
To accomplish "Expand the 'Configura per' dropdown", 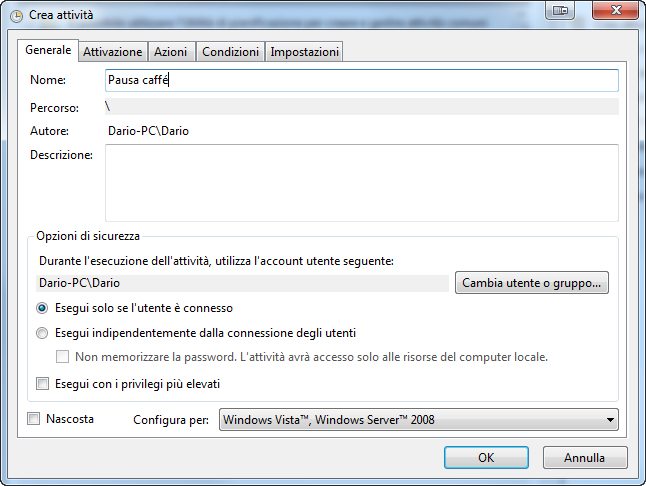I will tap(418, 420).
